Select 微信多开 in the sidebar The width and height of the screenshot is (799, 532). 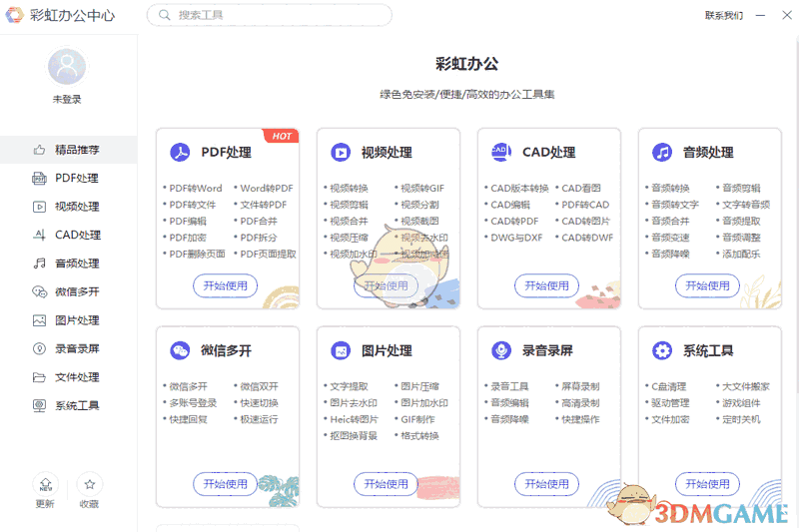(68, 291)
